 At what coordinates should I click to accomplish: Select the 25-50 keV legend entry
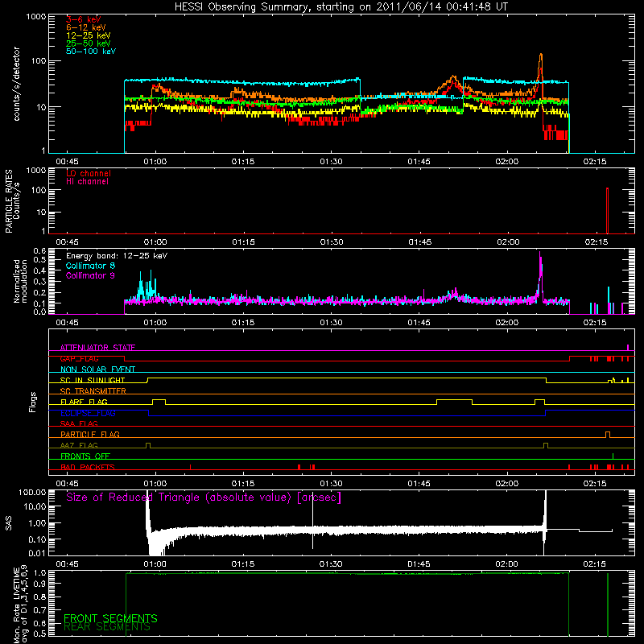[88, 43]
